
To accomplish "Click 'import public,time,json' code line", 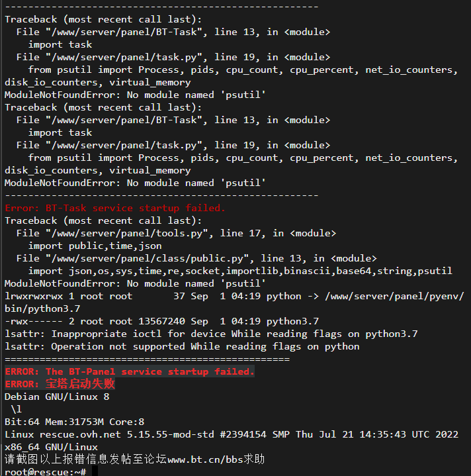I will [95, 246].
